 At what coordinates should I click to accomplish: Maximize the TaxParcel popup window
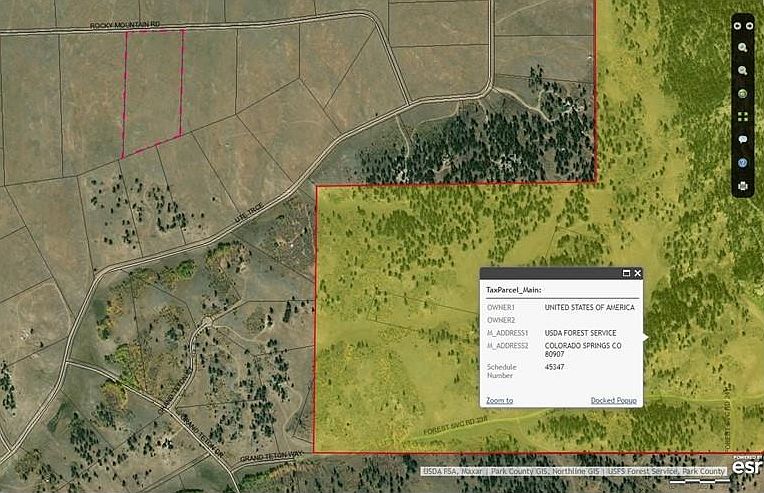pyautogui.click(x=626, y=273)
